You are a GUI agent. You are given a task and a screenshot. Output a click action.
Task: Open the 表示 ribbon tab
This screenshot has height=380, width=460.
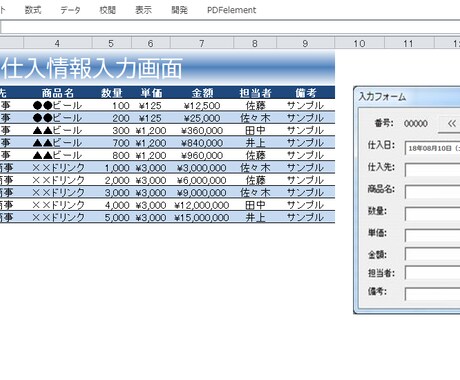pos(143,10)
